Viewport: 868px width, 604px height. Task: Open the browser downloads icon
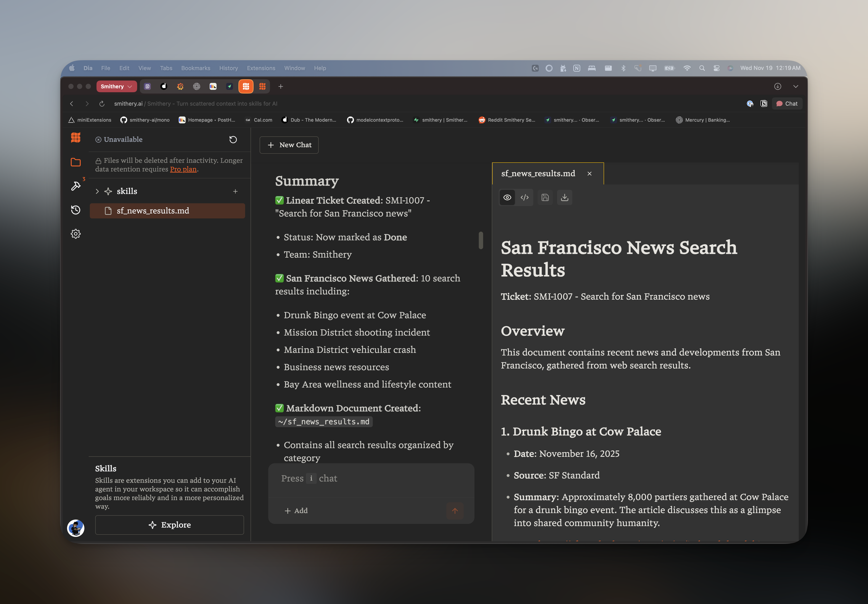point(778,87)
